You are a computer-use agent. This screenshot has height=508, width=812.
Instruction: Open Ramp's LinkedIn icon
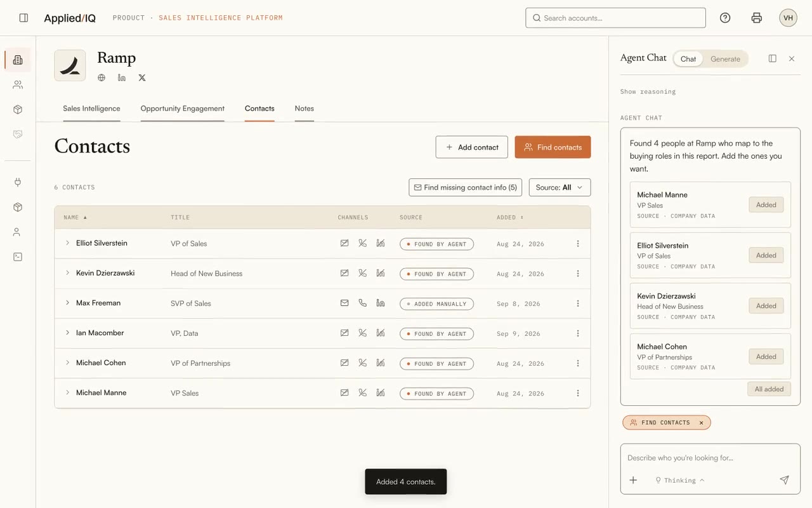coord(122,77)
